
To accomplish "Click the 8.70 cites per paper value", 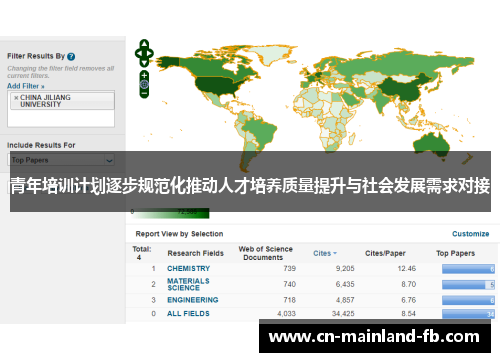I will point(409,284).
